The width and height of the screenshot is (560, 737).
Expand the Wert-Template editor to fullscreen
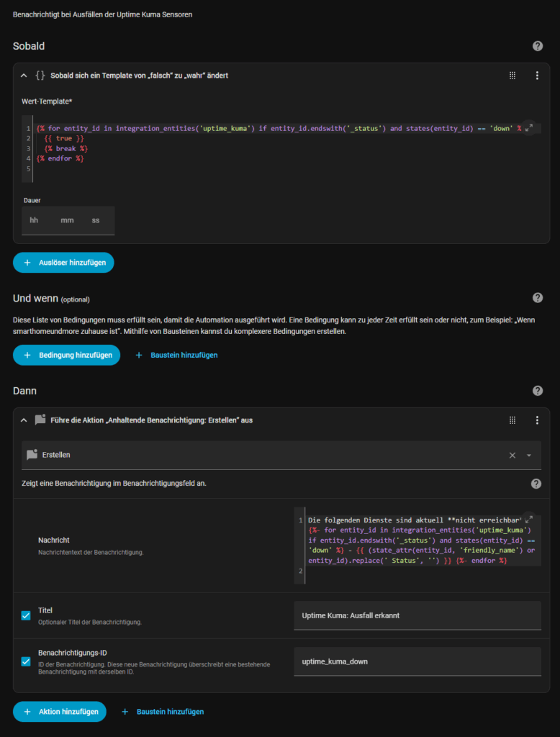[x=529, y=127]
